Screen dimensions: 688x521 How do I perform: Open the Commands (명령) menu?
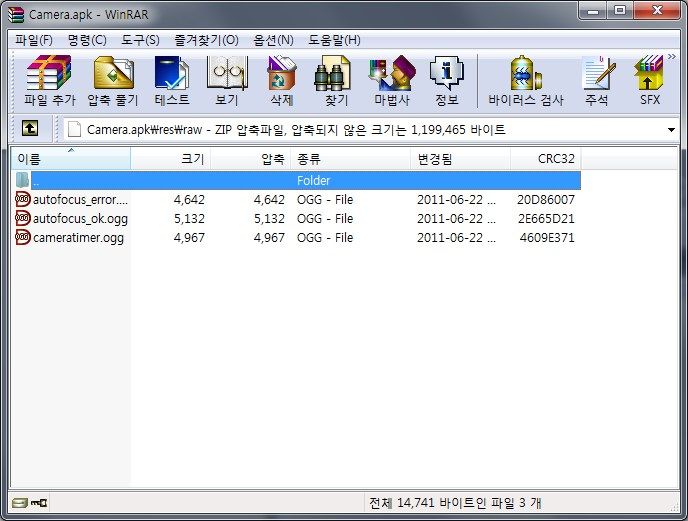[x=87, y=40]
